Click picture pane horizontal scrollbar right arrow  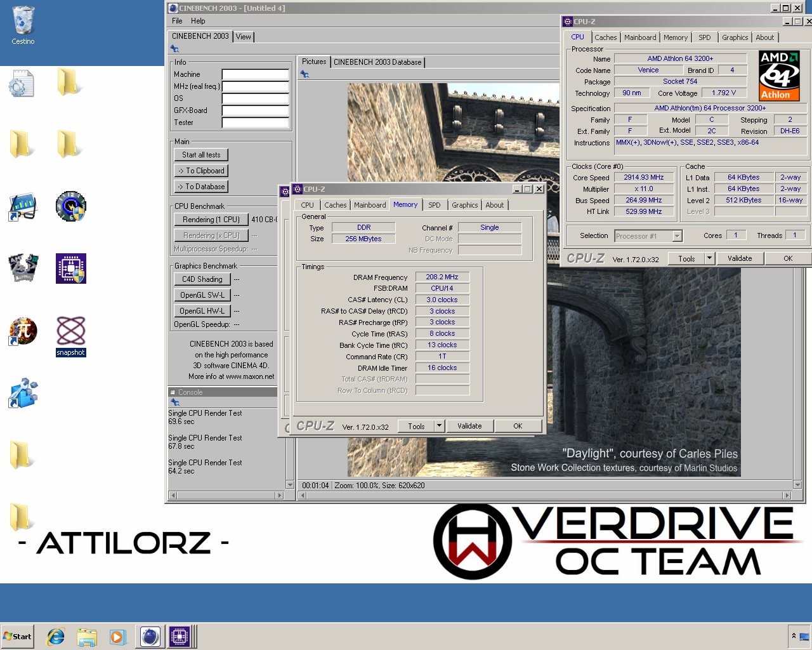[787, 495]
